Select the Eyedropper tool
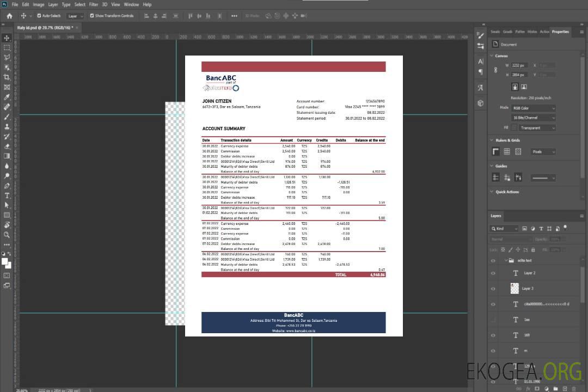This screenshot has width=588, height=392. 7,97
